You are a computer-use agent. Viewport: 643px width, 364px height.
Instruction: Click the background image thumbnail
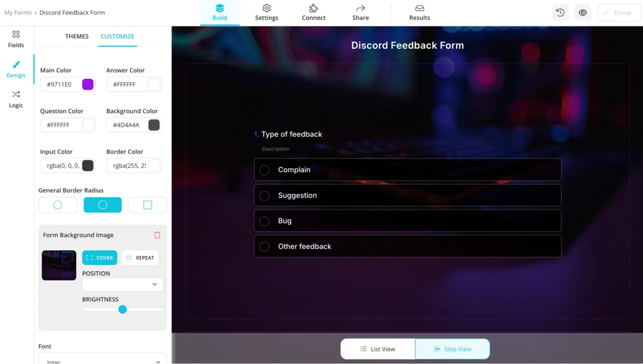tap(59, 266)
